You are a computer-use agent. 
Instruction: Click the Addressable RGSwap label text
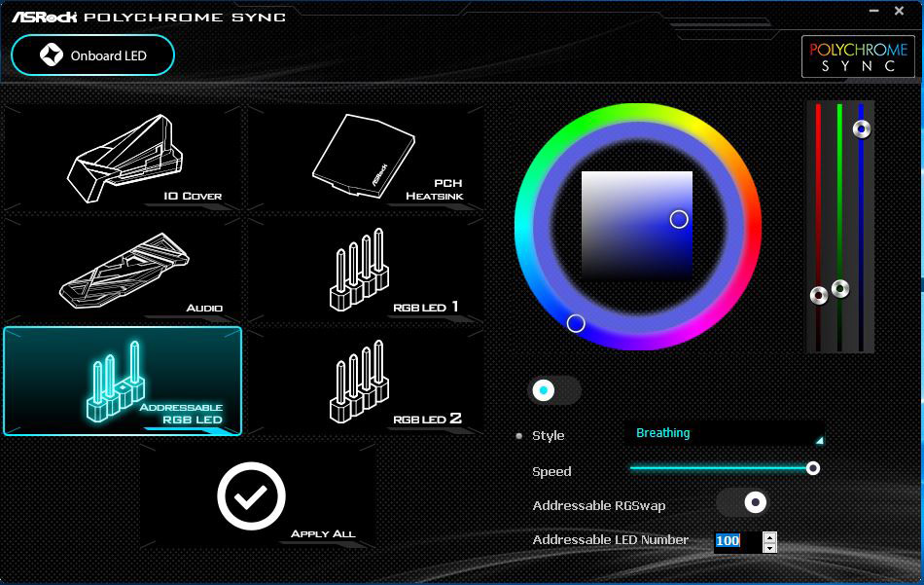tap(599, 505)
